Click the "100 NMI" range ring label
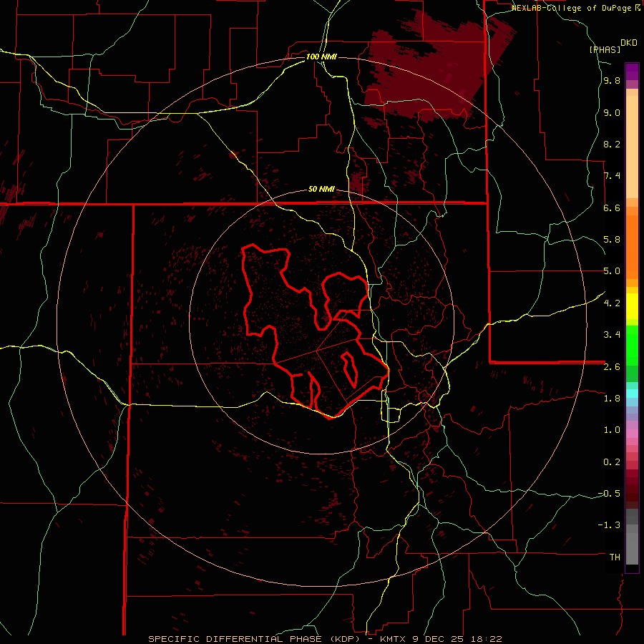This screenshot has width=644, height=644. pyautogui.click(x=321, y=57)
